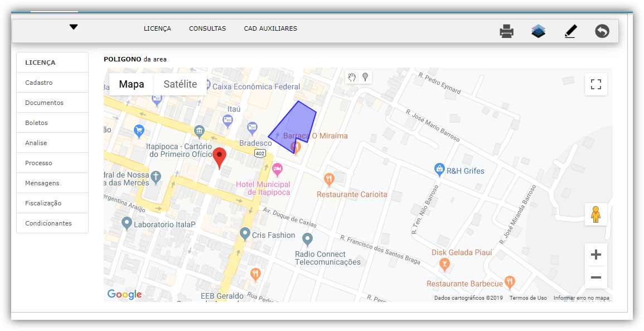
Task: Go to Fiscalização section in sidebar
Action: (43, 203)
